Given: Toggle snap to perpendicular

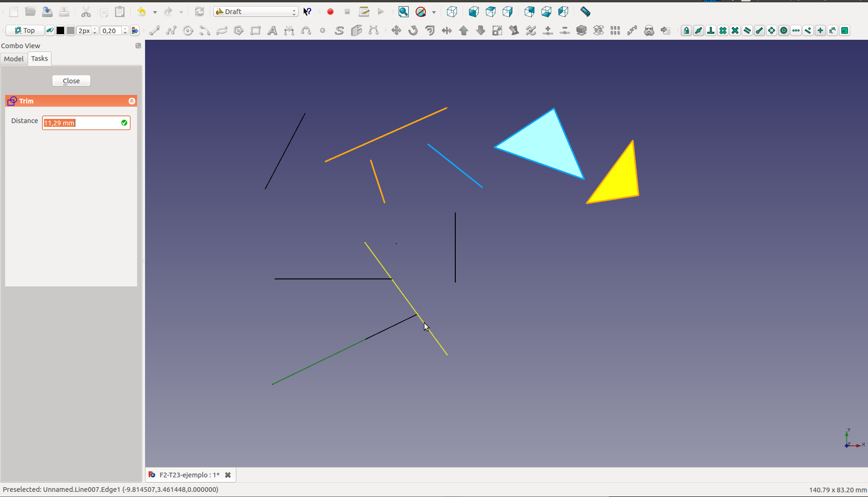Looking at the screenshot, I should click(710, 31).
